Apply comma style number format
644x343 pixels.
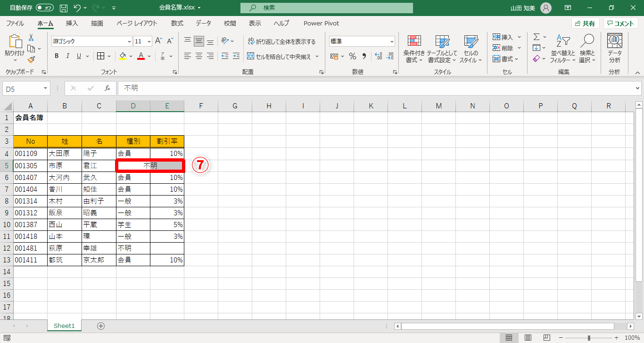pos(364,56)
